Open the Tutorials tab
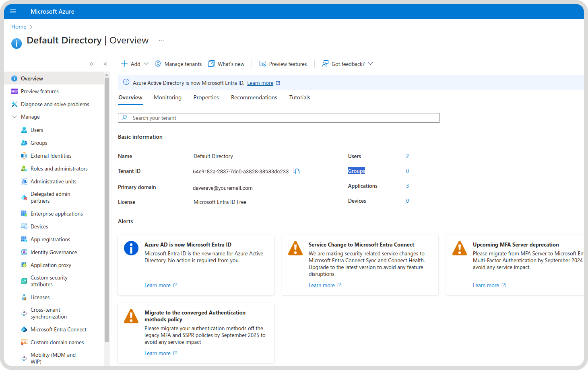This screenshot has height=370, width=588. 300,97
